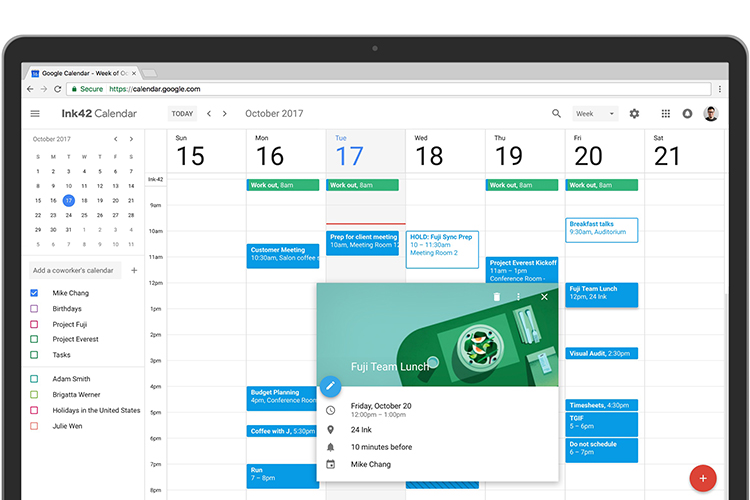Enable the Birthdays calendar checkbox
Screen dimensions: 750x500
pos(34,309)
